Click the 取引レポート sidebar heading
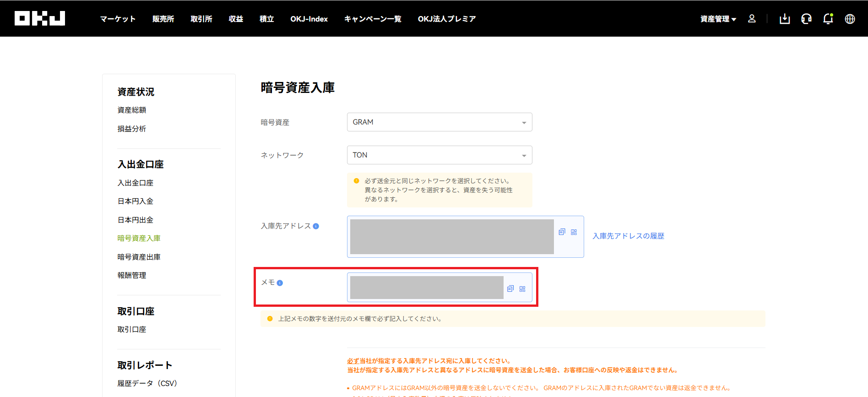 click(x=145, y=365)
